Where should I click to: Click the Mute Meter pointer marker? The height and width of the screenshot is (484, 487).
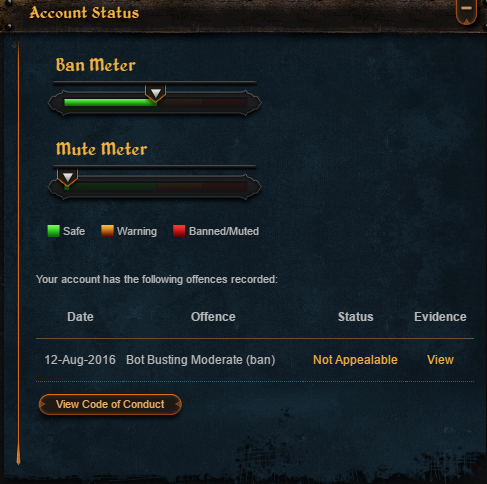[x=68, y=177]
